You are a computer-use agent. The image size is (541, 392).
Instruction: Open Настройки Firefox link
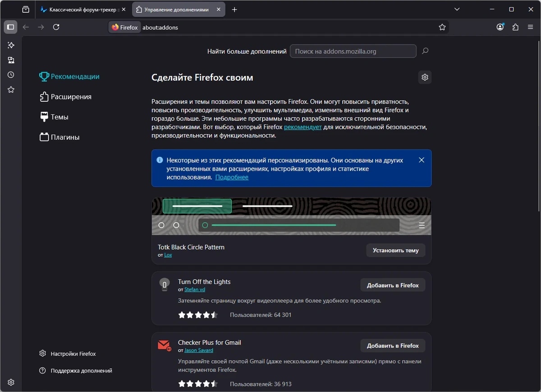pyautogui.click(x=68, y=354)
